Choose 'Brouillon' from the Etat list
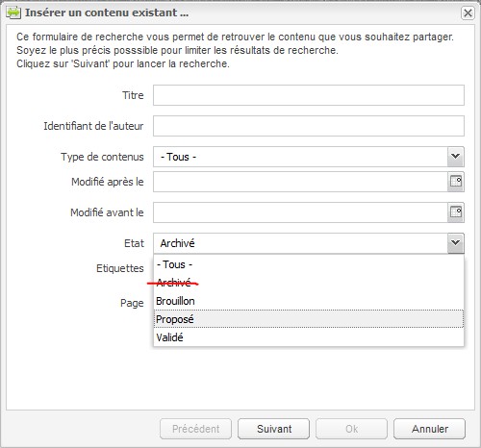 [309, 301]
